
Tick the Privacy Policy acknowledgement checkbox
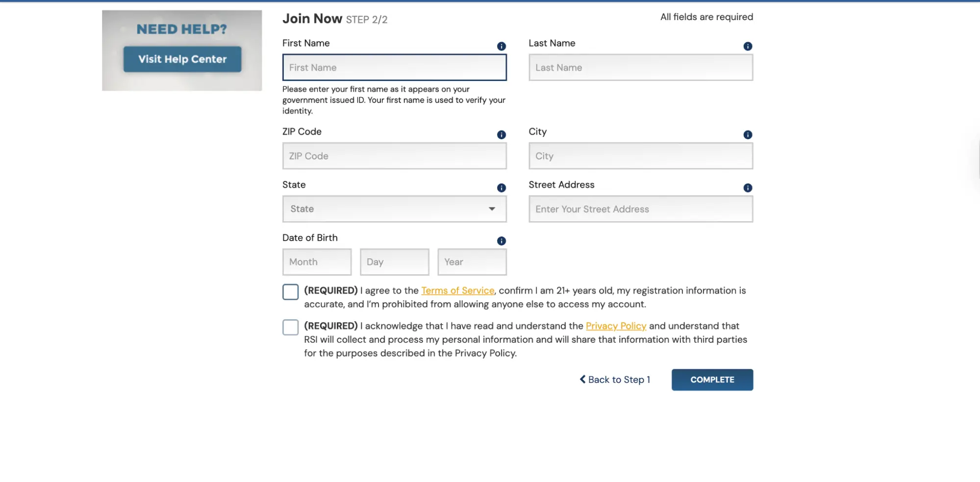point(290,327)
